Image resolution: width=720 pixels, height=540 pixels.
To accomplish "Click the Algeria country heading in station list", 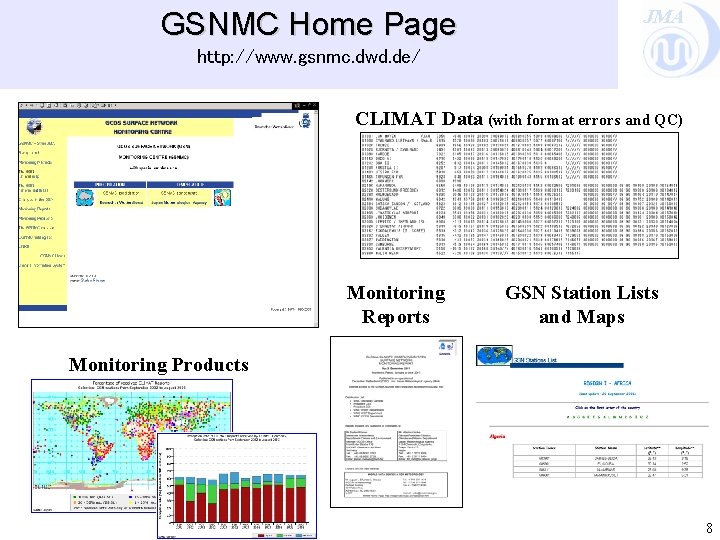I will pos(497,436).
